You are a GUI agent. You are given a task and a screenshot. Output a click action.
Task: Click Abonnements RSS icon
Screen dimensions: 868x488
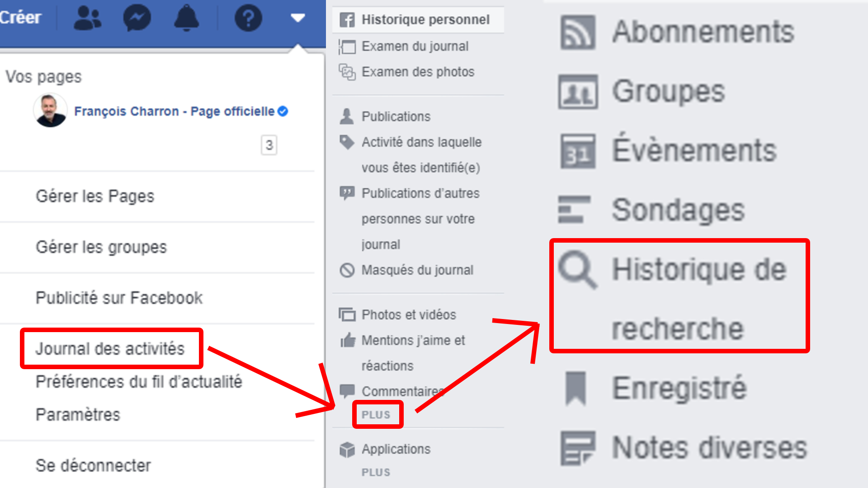tap(578, 32)
